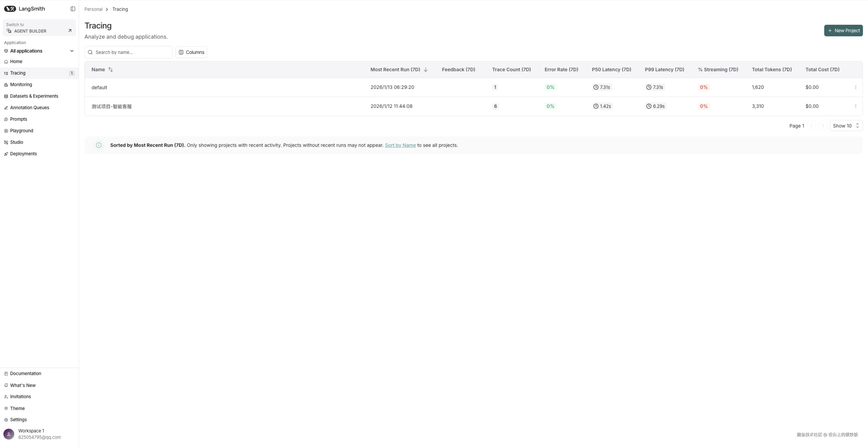
Task: Open Playground from the sidebar
Action: coord(22,131)
